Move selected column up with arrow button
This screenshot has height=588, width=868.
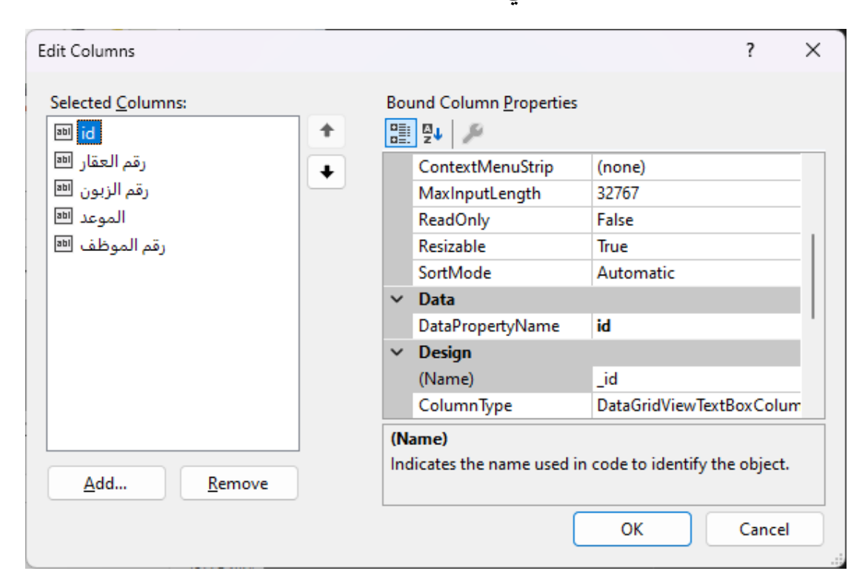pos(327,132)
